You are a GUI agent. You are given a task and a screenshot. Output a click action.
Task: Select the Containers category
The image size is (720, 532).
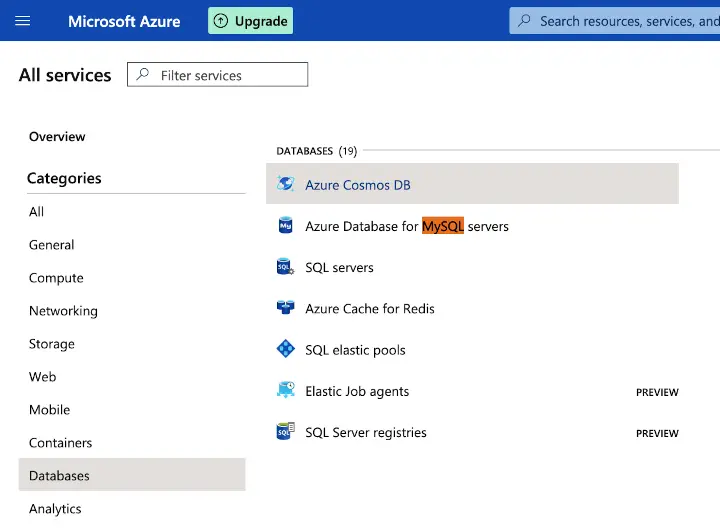(60, 443)
